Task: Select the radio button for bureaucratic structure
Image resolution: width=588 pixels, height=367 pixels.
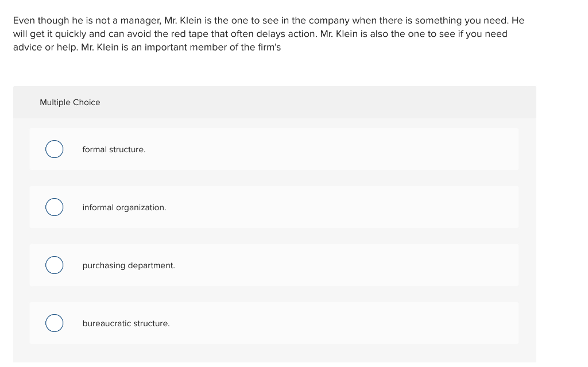Action: tap(54, 323)
